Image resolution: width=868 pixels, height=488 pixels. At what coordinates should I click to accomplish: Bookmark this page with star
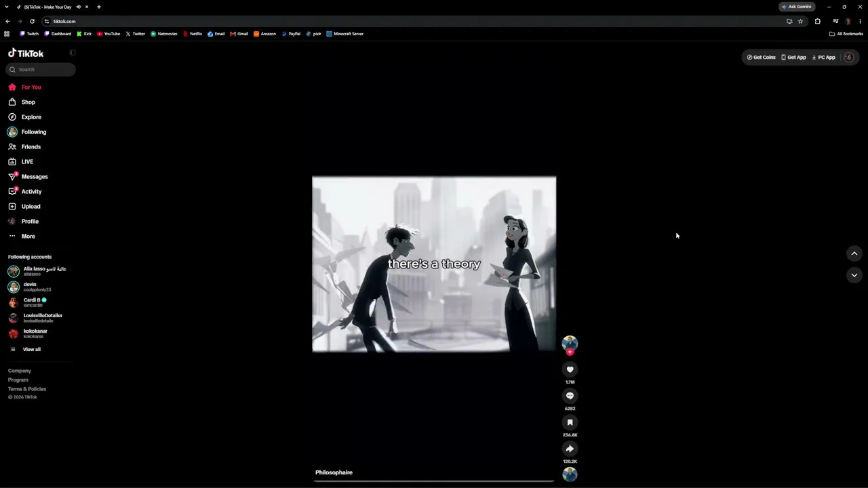800,22
